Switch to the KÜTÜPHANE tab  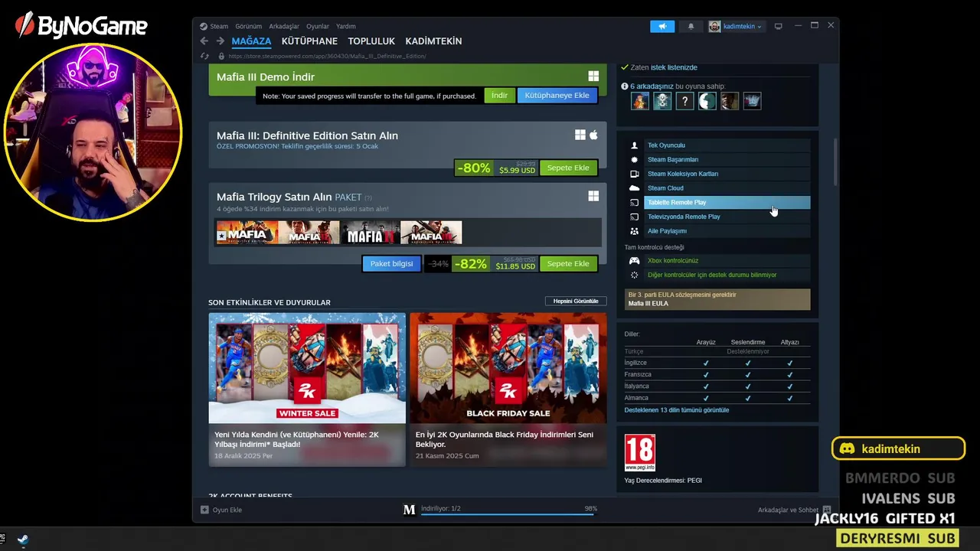coord(309,41)
